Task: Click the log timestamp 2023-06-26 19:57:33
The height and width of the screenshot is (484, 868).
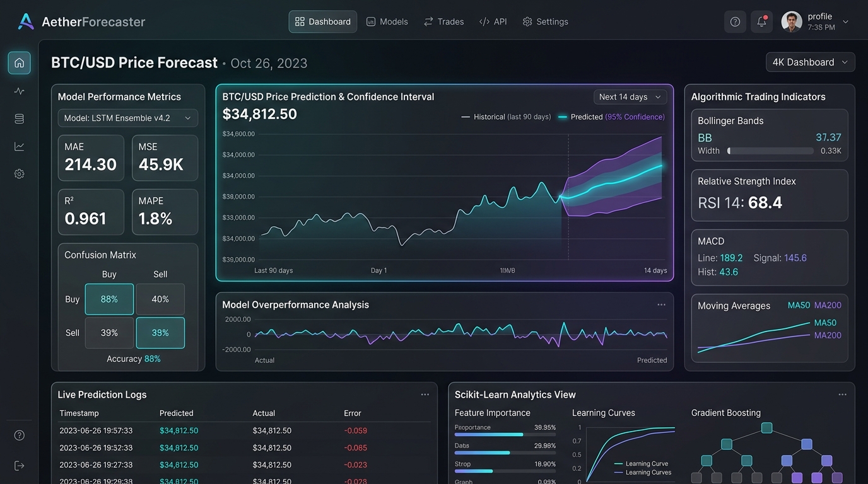Action: pyautogui.click(x=96, y=431)
